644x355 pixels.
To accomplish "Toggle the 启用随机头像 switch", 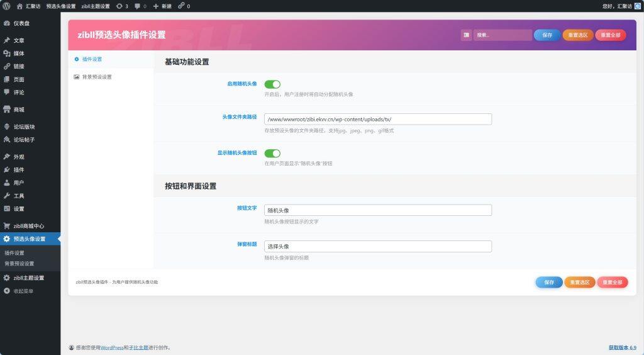I will click(272, 84).
